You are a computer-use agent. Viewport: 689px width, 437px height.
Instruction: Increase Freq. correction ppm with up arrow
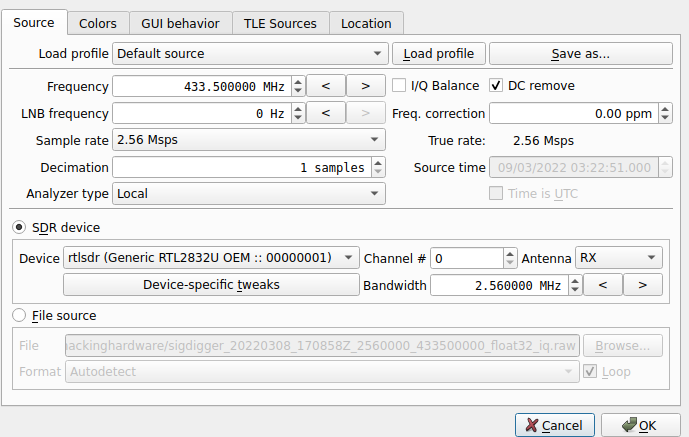point(666,109)
